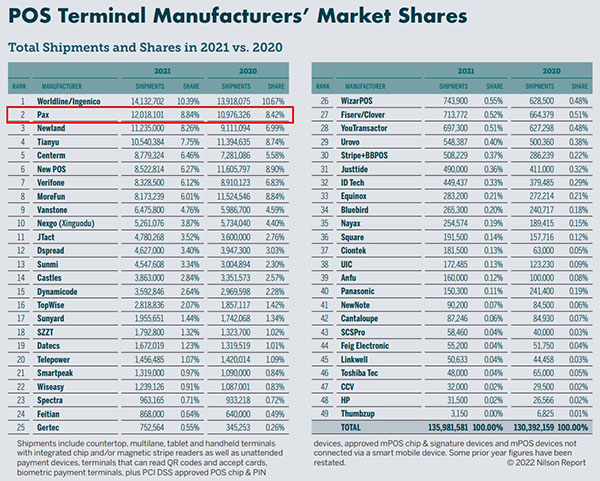Click the page title POS Terminal Manufacturers' Market Shares
The height and width of the screenshot is (481, 600).
tap(238, 16)
